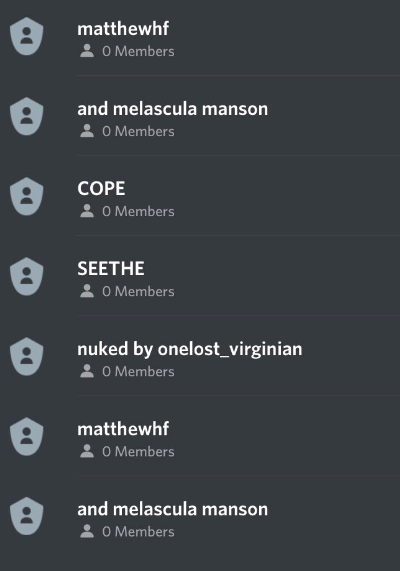Click shield icon beside nuked by onelost_virginian
This screenshot has width=400, height=571.
point(27,357)
